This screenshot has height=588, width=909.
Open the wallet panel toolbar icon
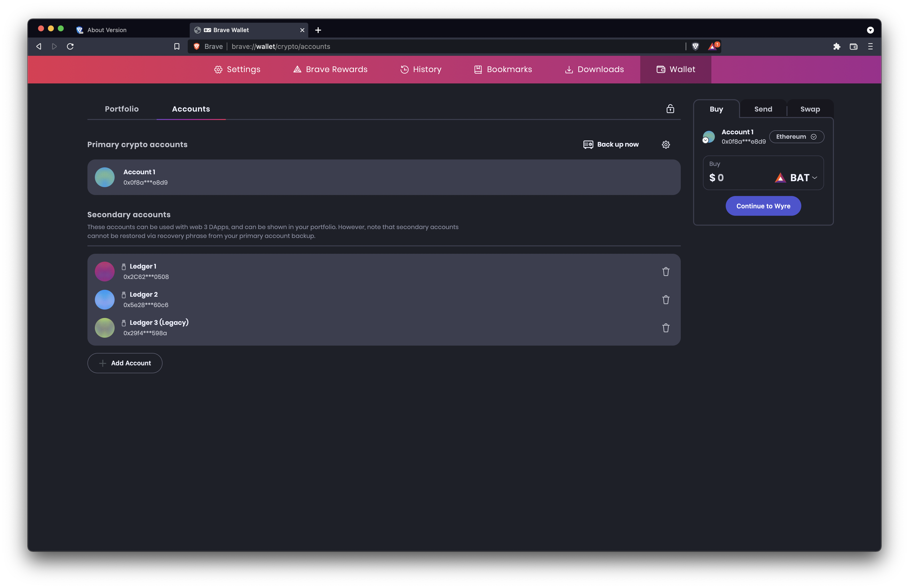pyautogui.click(x=854, y=47)
